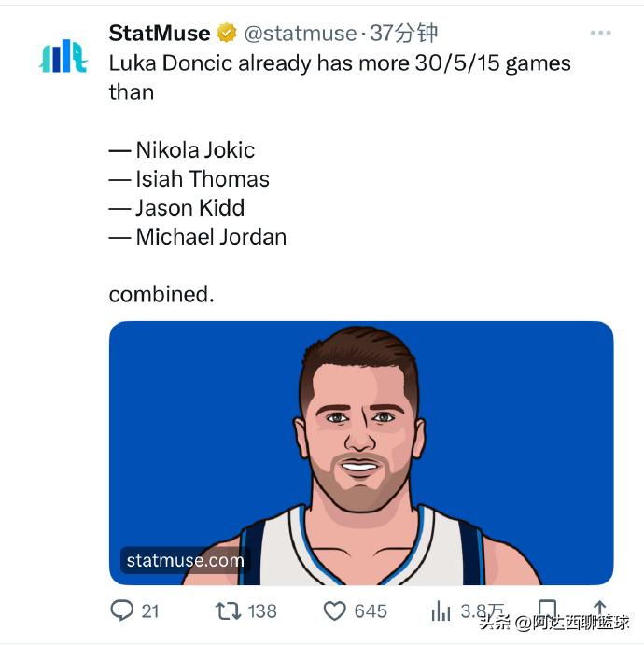Image resolution: width=644 pixels, height=645 pixels.
Task: Open the StatMuse display name
Action: (x=160, y=33)
